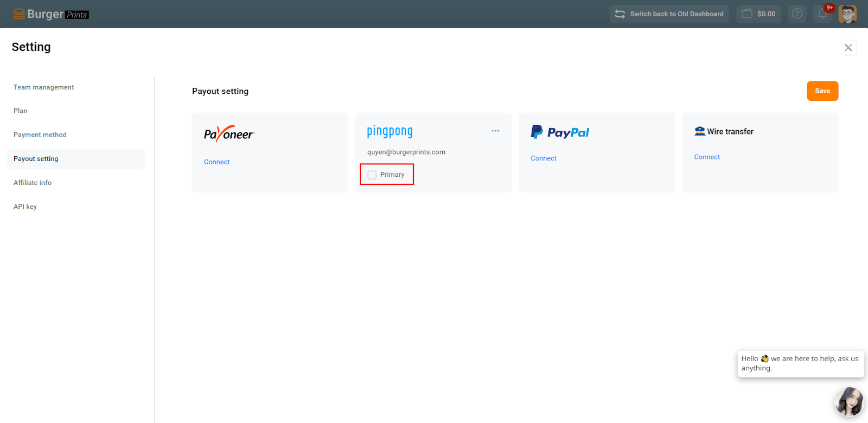Click the Payout setting page heading
The image size is (868, 423).
(x=220, y=91)
